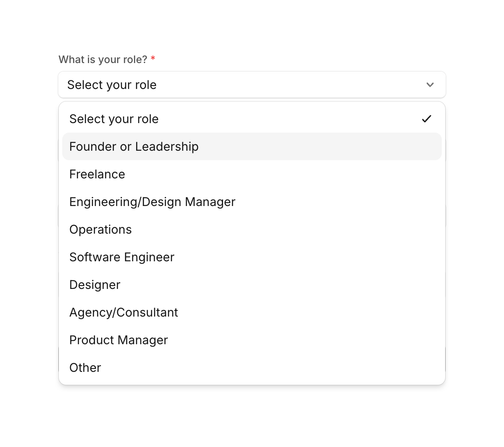Viewport: 504px width, 447px height.
Task: Select the Founder or Leadership option
Action: tap(134, 146)
